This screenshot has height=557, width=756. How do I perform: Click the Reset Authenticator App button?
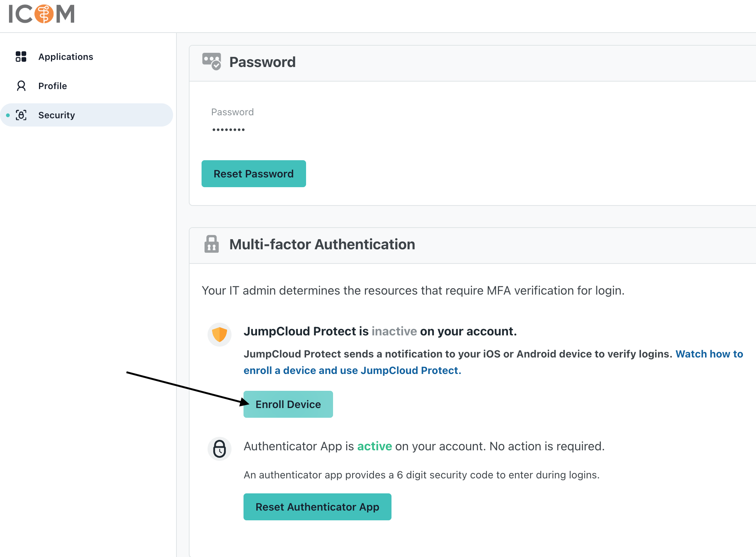317,507
